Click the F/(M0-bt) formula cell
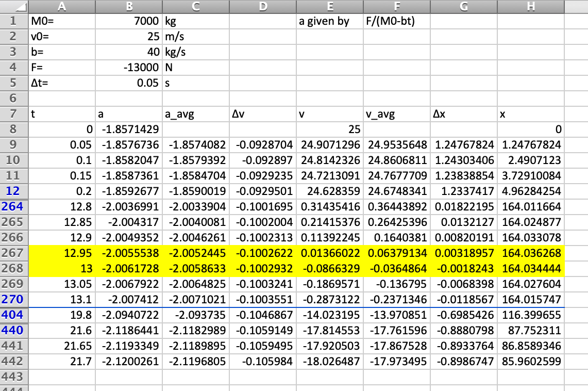 click(397, 21)
